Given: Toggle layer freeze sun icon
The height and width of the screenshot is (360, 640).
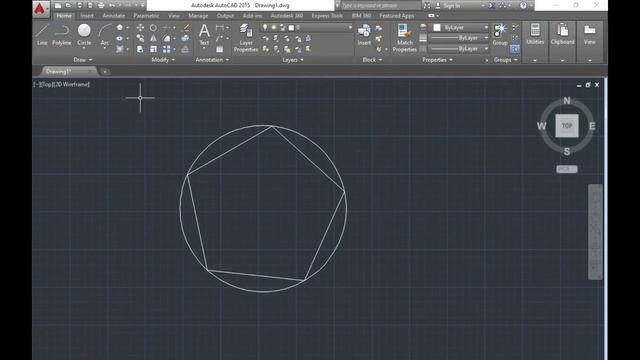Looking at the screenshot, I should [x=273, y=27].
